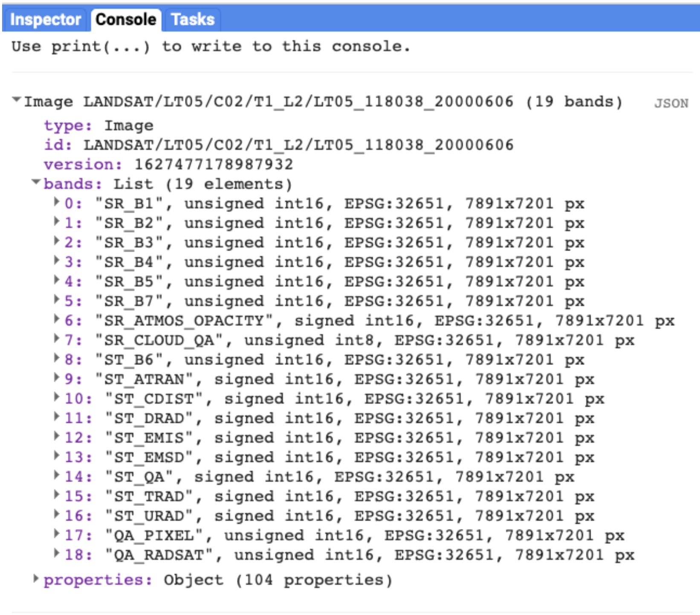Select the Console tab
This screenshot has width=700, height=615.
tap(125, 19)
